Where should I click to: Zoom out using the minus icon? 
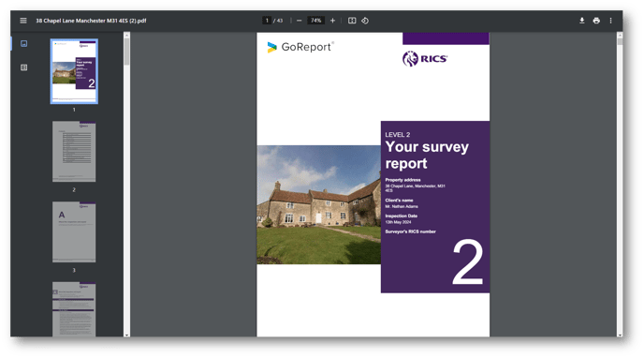click(299, 21)
